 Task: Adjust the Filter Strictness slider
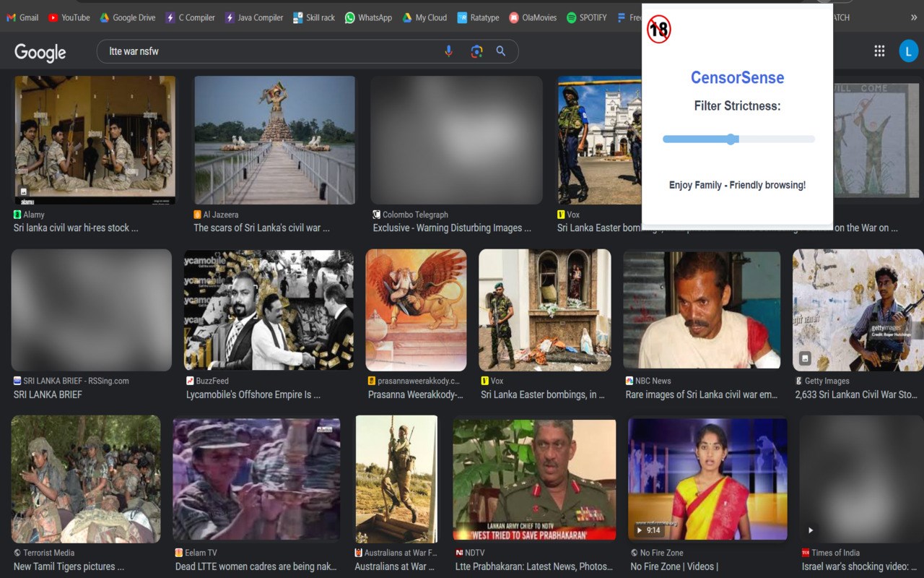pos(738,139)
